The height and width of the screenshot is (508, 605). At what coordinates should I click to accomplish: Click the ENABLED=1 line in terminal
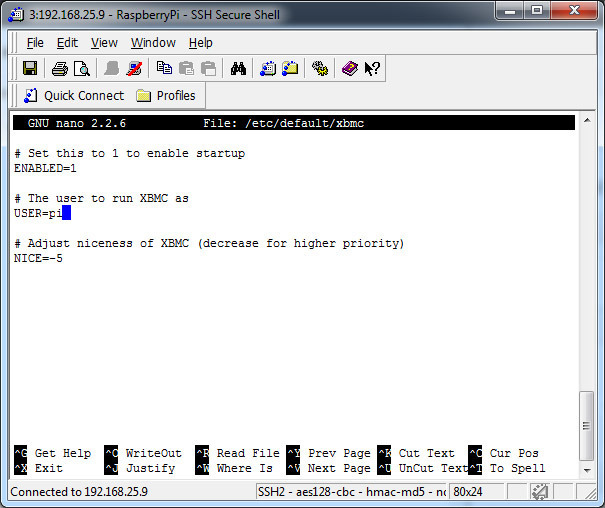(45, 168)
